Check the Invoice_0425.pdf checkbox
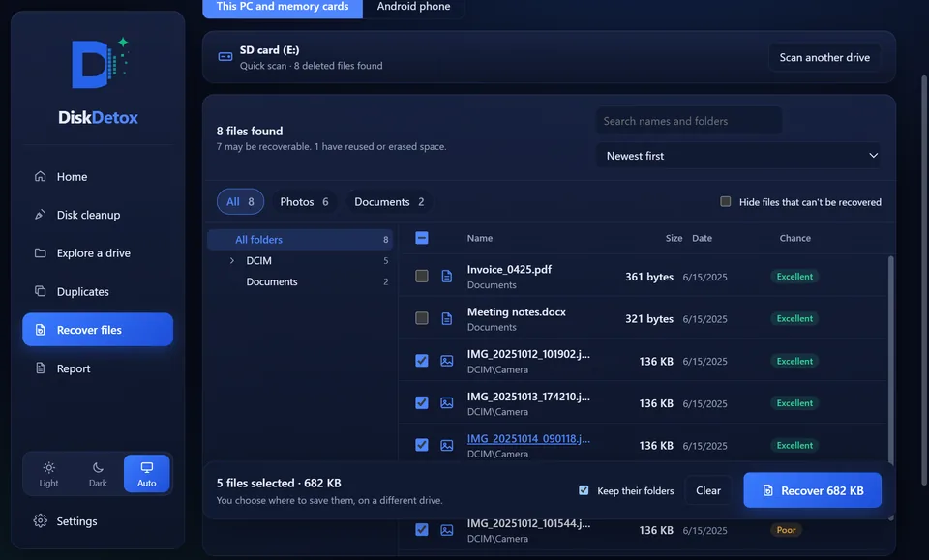929x560 pixels. pos(422,277)
